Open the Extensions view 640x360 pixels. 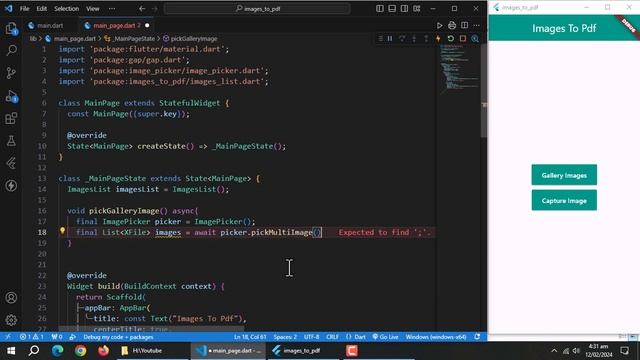click(x=11, y=118)
